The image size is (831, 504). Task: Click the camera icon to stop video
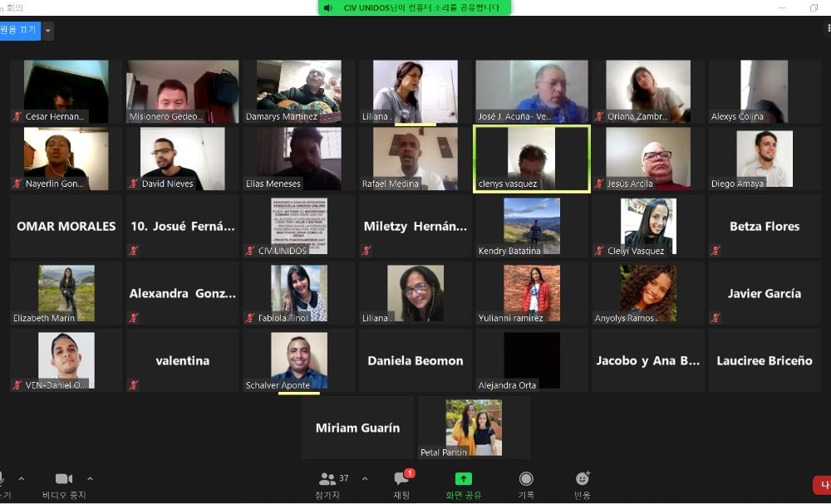tap(63, 479)
